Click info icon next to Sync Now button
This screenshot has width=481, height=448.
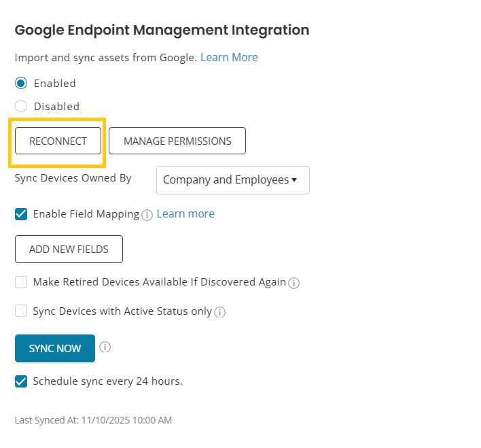[105, 347]
